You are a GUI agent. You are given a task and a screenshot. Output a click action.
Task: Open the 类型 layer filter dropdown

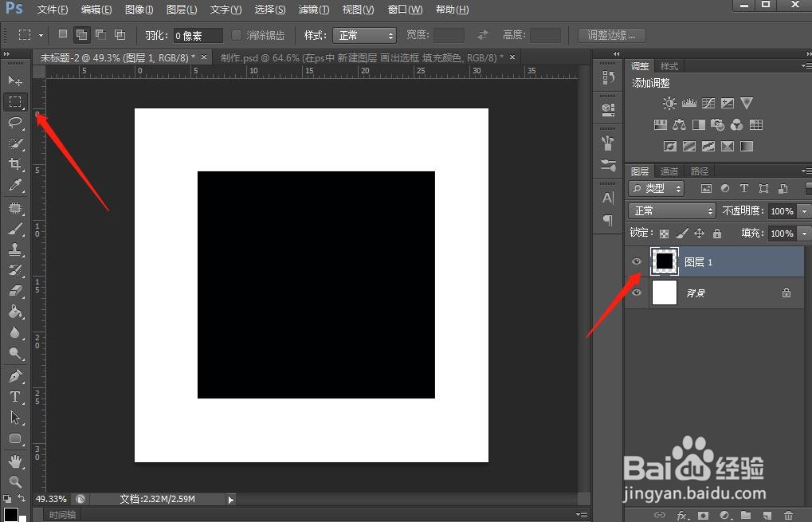[x=657, y=189]
